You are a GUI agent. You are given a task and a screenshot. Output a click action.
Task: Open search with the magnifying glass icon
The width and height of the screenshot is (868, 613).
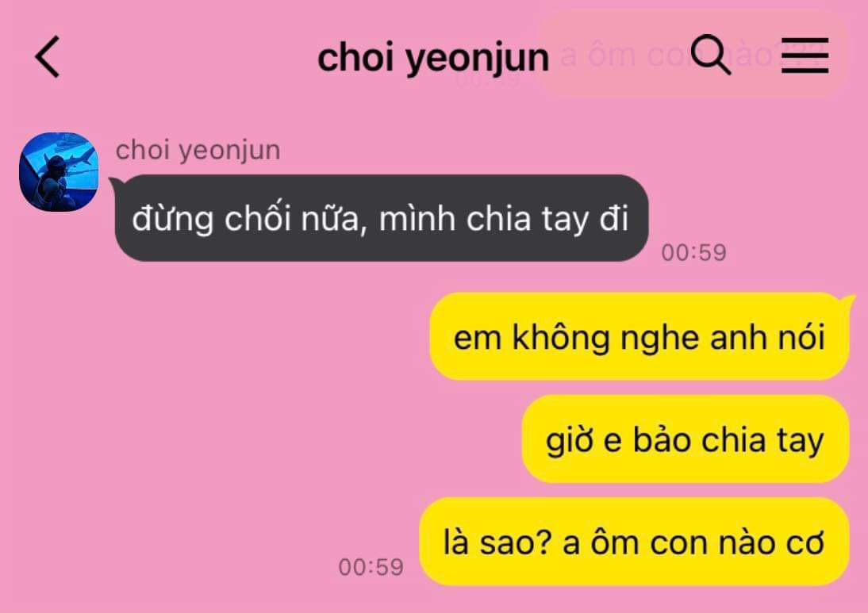point(711,54)
